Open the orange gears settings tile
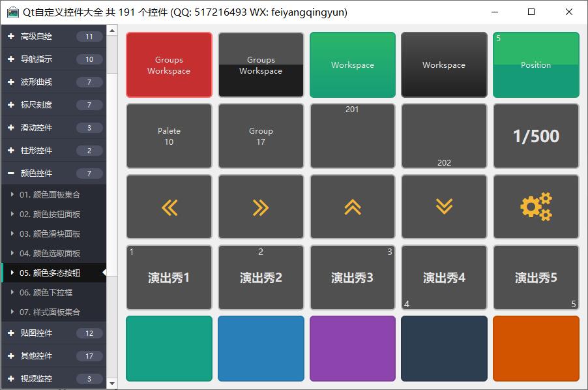588x390 pixels. (x=536, y=207)
